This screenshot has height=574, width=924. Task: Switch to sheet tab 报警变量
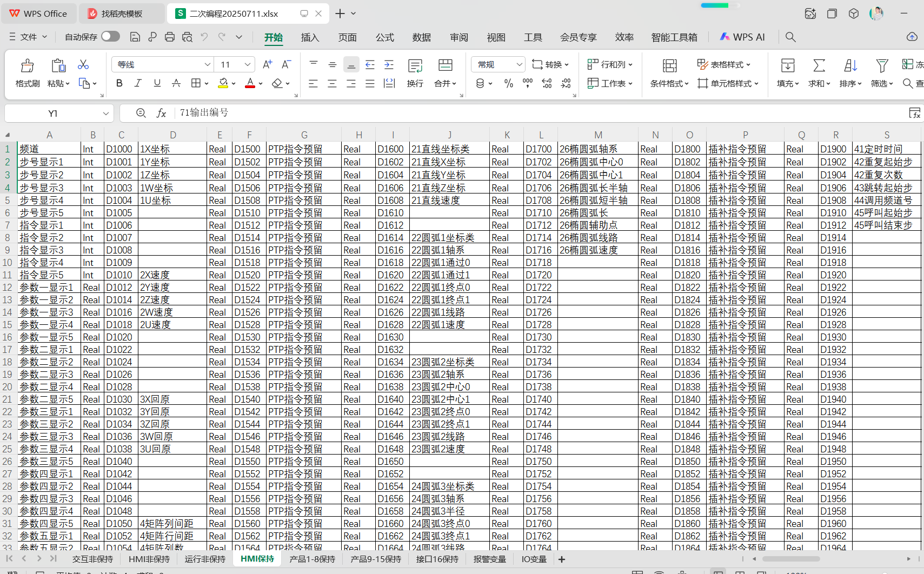(489, 559)
